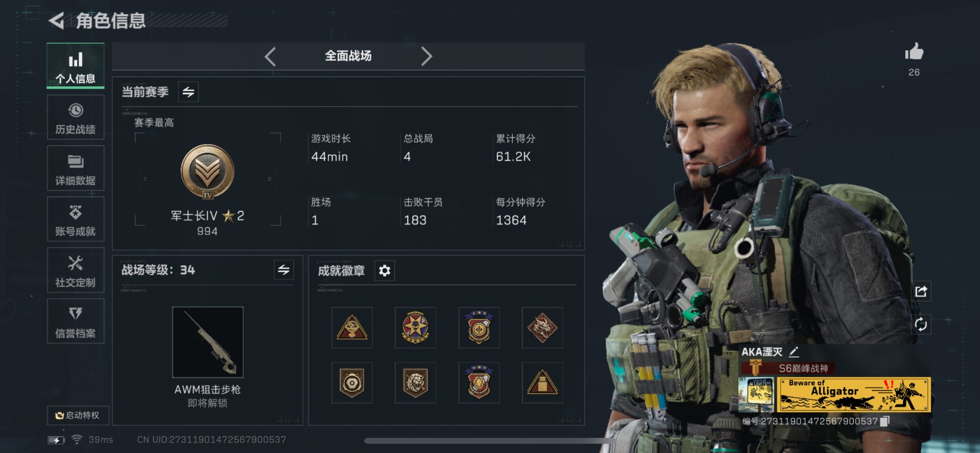
Task: Open 成就徽章 settings gear
Action: (385, 270)
